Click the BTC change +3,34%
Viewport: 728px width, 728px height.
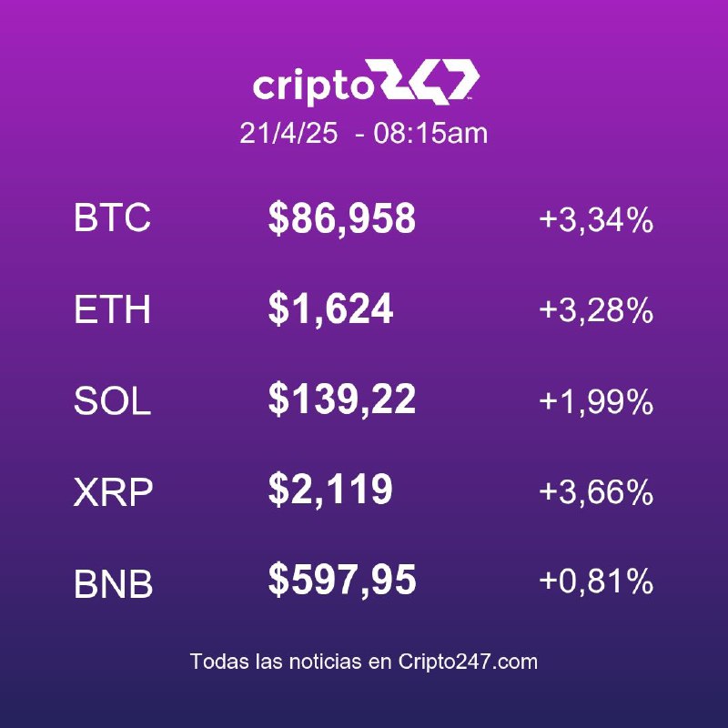[x=596, y=219]
